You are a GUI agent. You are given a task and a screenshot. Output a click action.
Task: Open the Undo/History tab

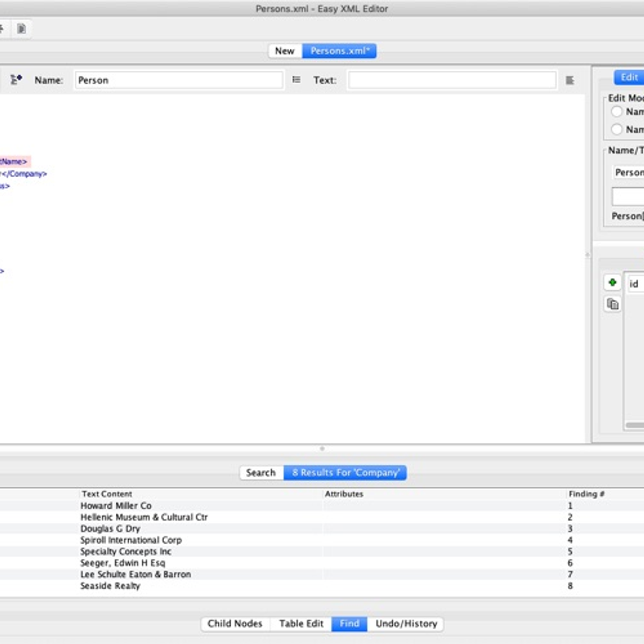pos(406,624)
